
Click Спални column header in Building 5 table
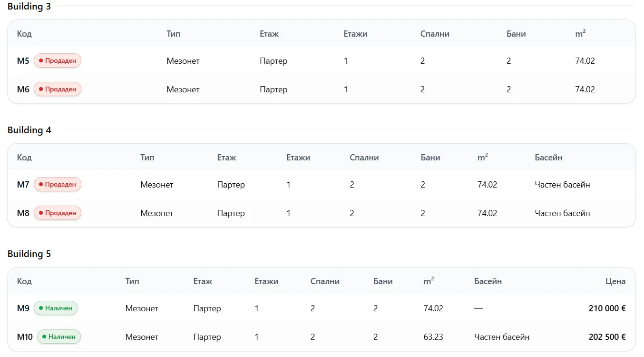point(325,281)
